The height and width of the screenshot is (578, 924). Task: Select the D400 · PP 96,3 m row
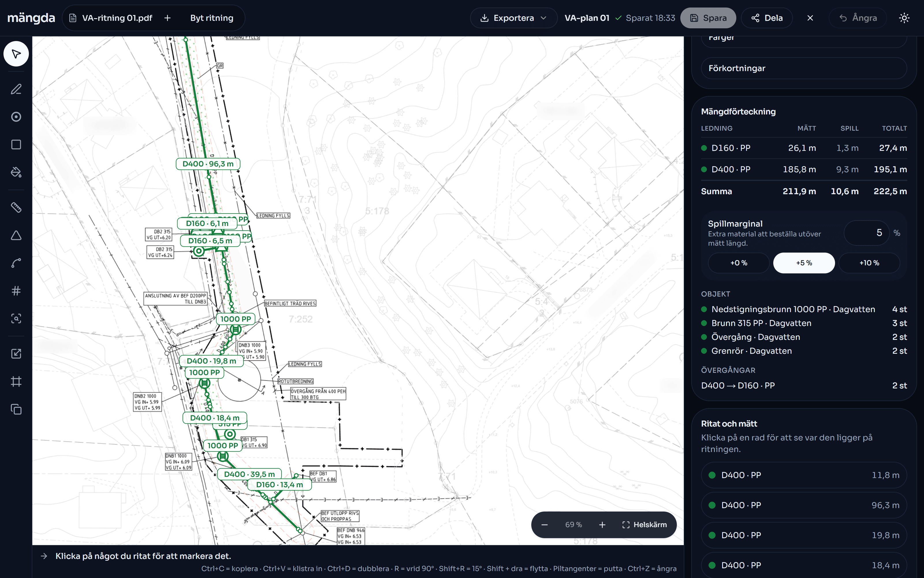pos(804,505)
